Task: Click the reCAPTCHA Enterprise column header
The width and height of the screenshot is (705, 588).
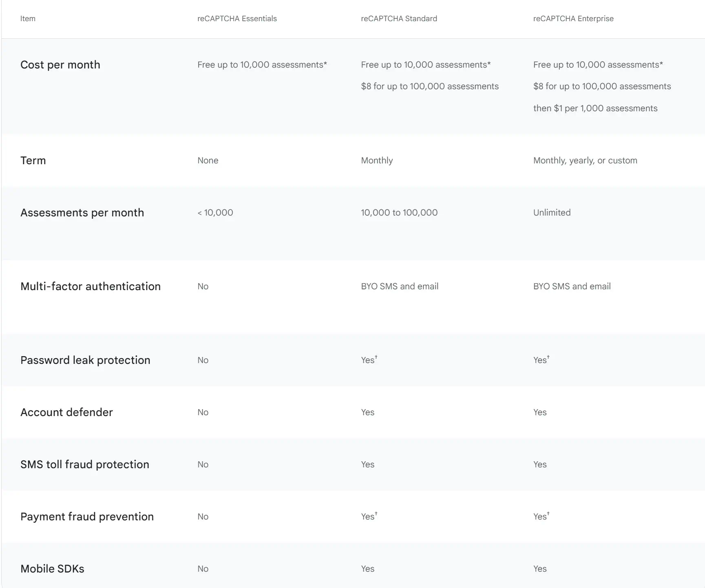Action: point(573,19)
